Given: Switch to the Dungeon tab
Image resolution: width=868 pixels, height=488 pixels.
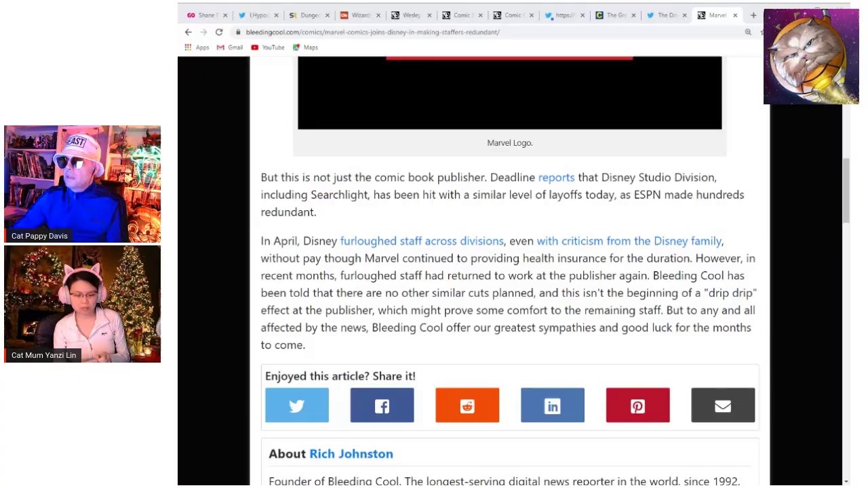Looking at the screenshot, I should click(307, 15).
